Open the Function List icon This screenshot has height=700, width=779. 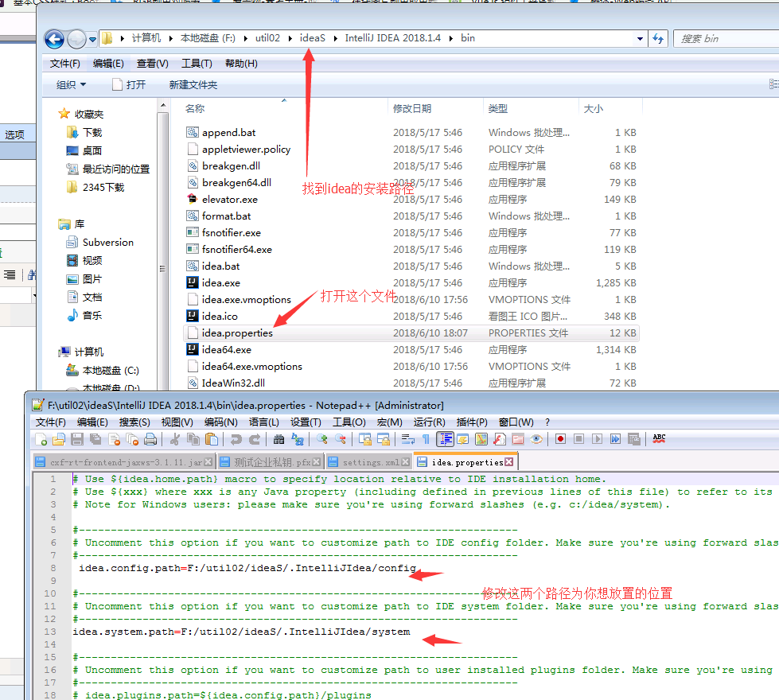[x=499, y=439]
